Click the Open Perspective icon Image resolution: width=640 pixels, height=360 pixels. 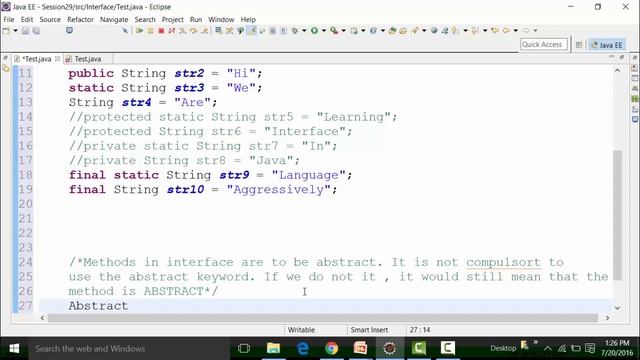pos(579,45)
